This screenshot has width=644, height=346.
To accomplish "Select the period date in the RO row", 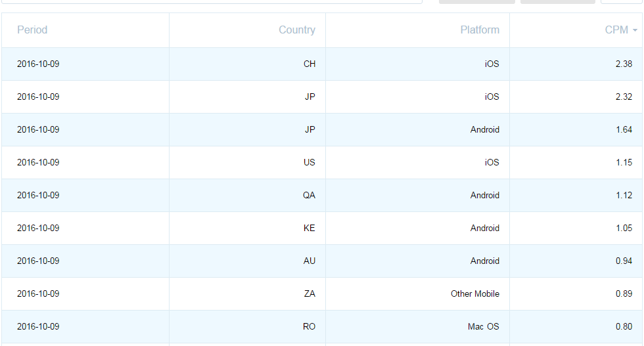I will [x=38, y=327].
